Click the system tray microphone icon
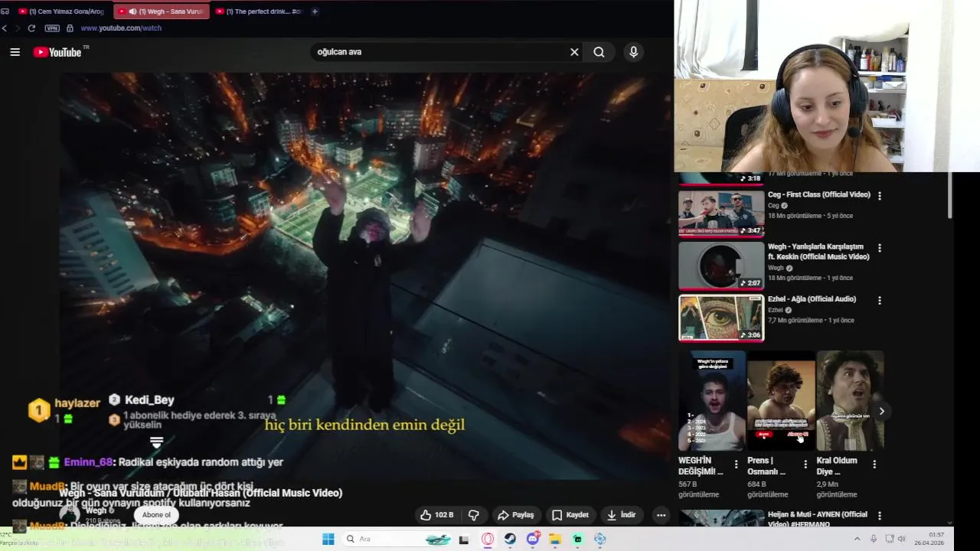 pos(874,539)
